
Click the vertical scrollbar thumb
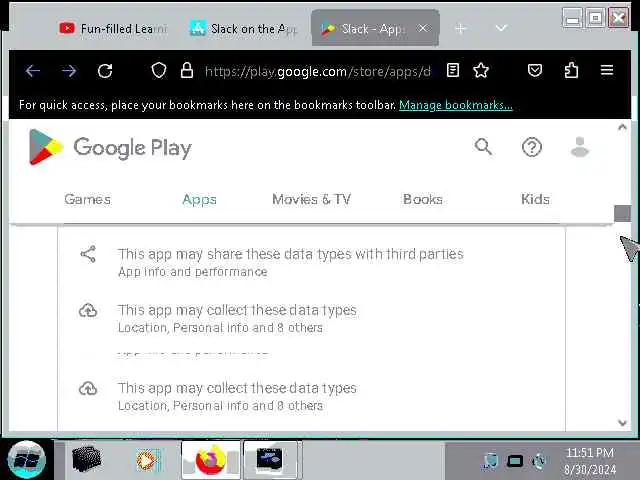622,213
